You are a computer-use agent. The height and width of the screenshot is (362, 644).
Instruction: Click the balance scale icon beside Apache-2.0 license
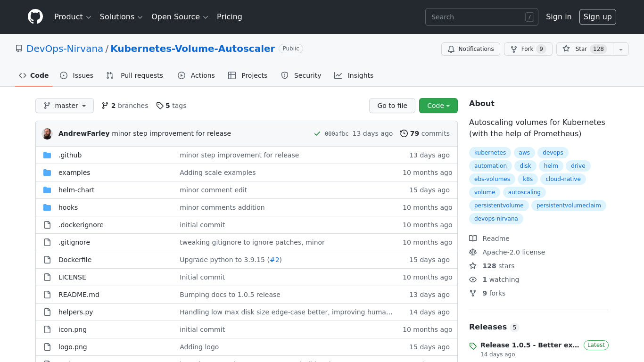click(473, 252)
